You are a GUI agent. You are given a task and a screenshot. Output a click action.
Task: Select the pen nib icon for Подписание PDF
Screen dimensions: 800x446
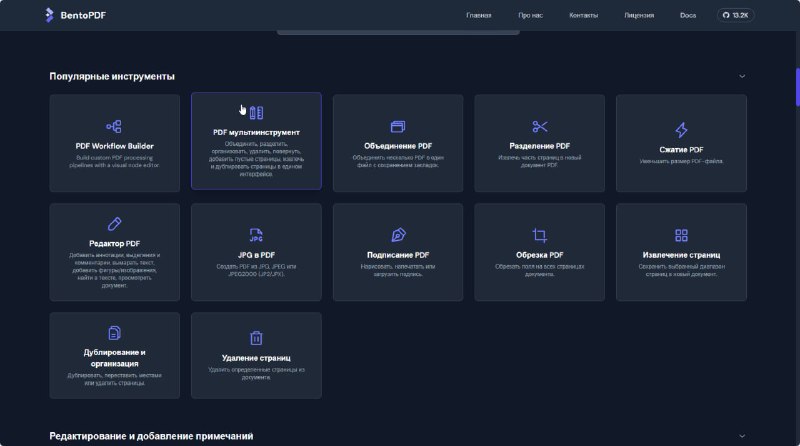[x=398, y=235]
